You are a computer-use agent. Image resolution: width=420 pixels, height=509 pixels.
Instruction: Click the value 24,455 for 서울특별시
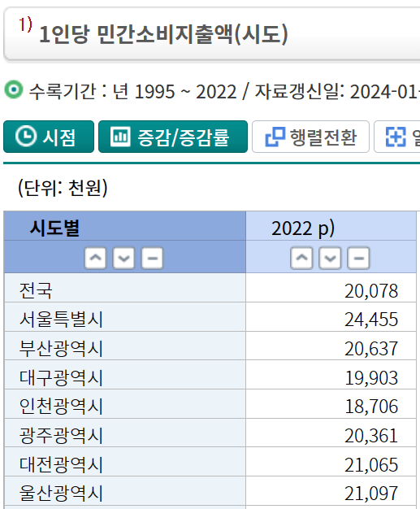click(371, 320)
